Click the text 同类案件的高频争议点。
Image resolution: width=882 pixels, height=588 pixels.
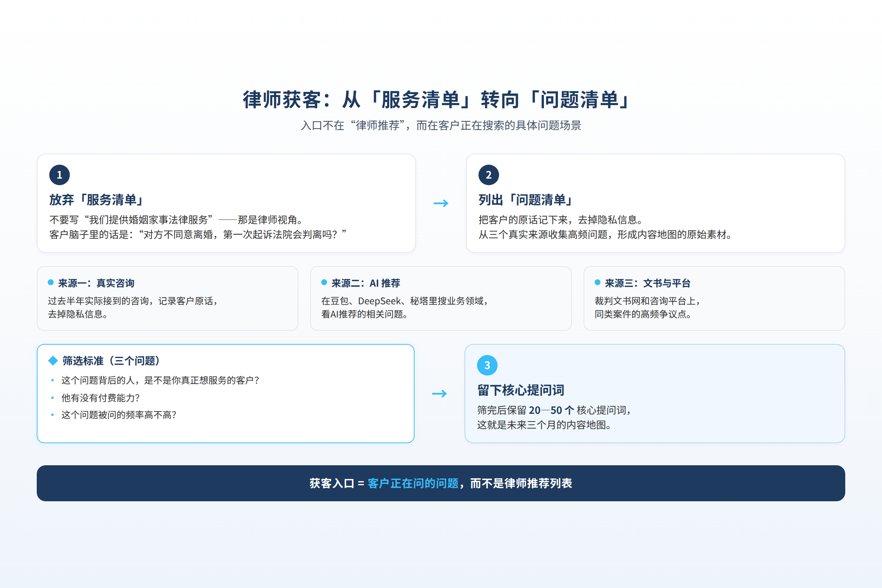coord(643,314)
